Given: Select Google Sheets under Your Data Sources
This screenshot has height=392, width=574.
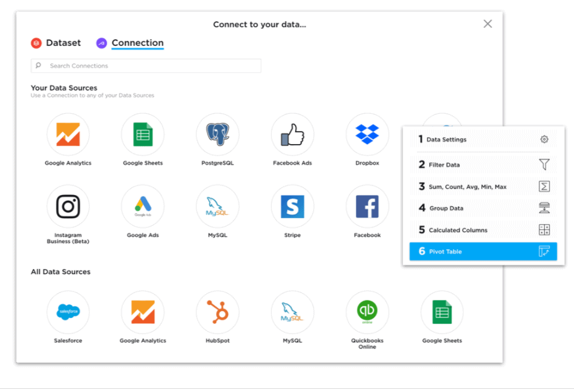Looking at the screenshot, I should coord(143,135).
